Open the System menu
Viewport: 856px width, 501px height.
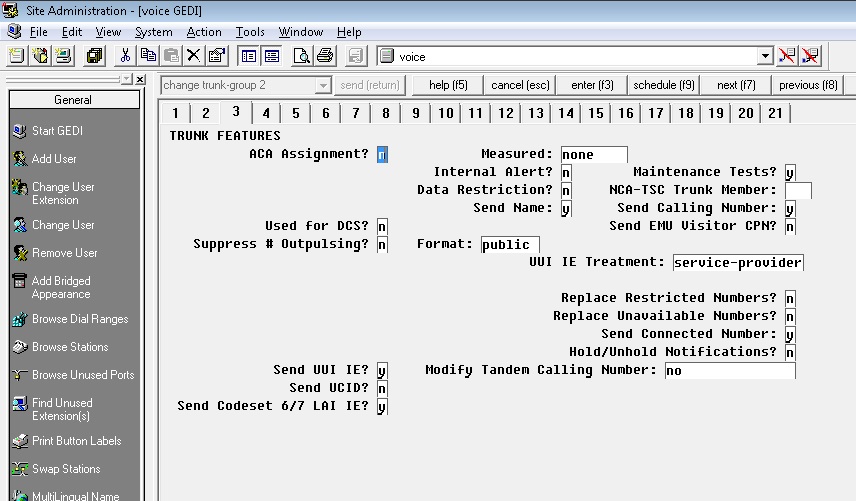[153, 32]
